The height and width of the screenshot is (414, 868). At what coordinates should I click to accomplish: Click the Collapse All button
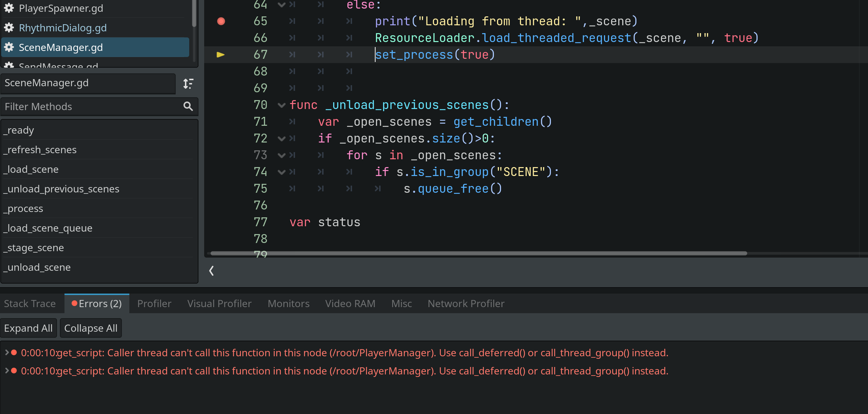[x=91, y=328]
